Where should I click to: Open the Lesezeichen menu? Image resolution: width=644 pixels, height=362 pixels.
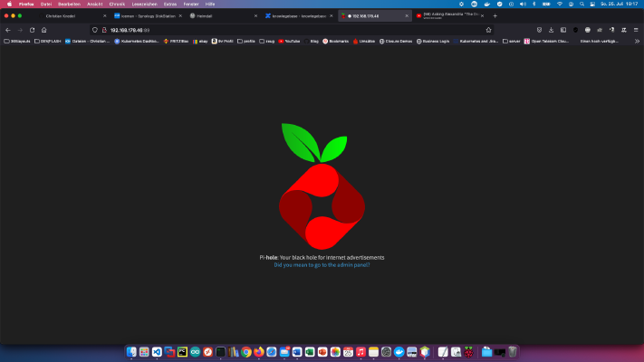tap(144, 5)
